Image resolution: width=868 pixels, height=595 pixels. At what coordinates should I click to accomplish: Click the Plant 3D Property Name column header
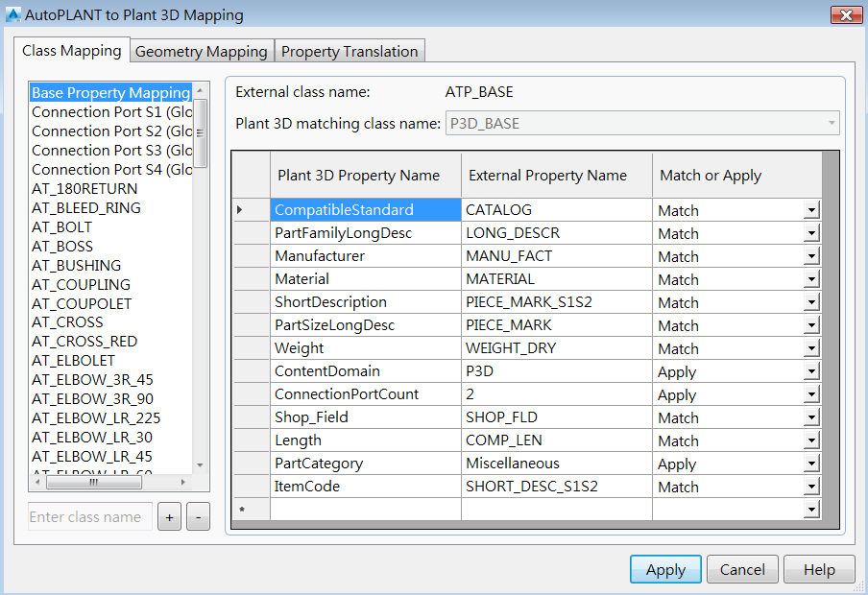[366, 176]
